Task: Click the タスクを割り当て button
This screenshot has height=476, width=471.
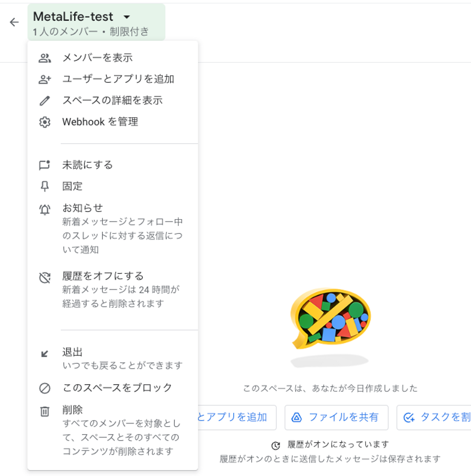Action: click(434, 417)
